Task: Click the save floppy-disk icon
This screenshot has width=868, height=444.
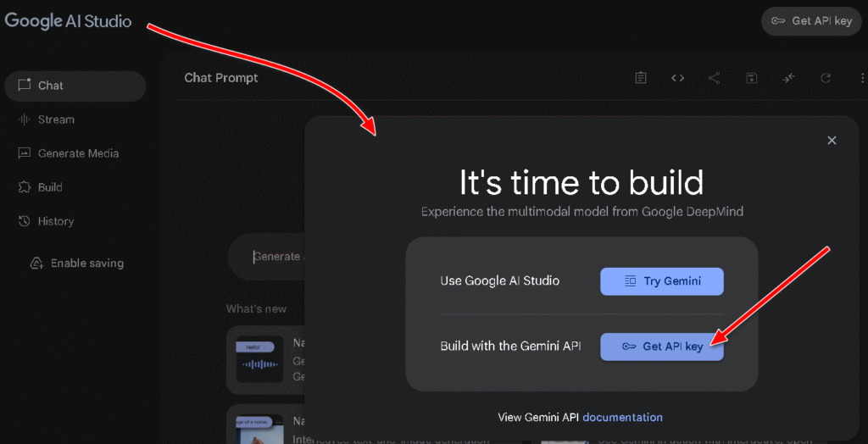Action: [x=751, y=78]
